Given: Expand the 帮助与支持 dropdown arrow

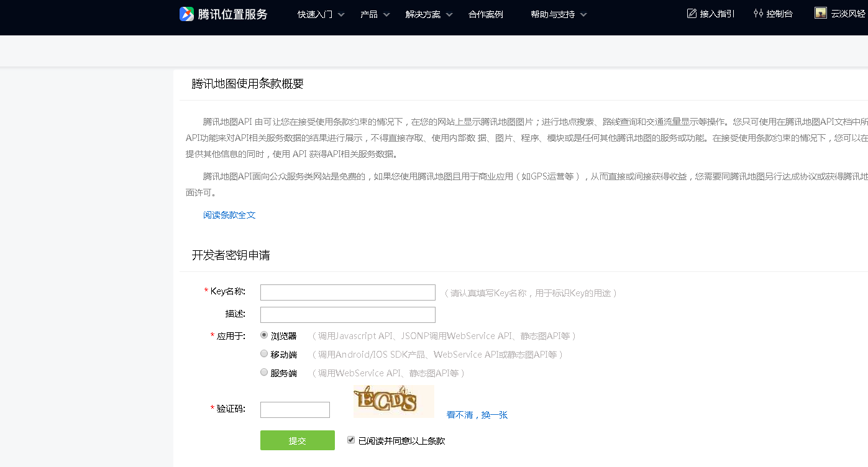Looking at the screenshot, I should 583,15.
